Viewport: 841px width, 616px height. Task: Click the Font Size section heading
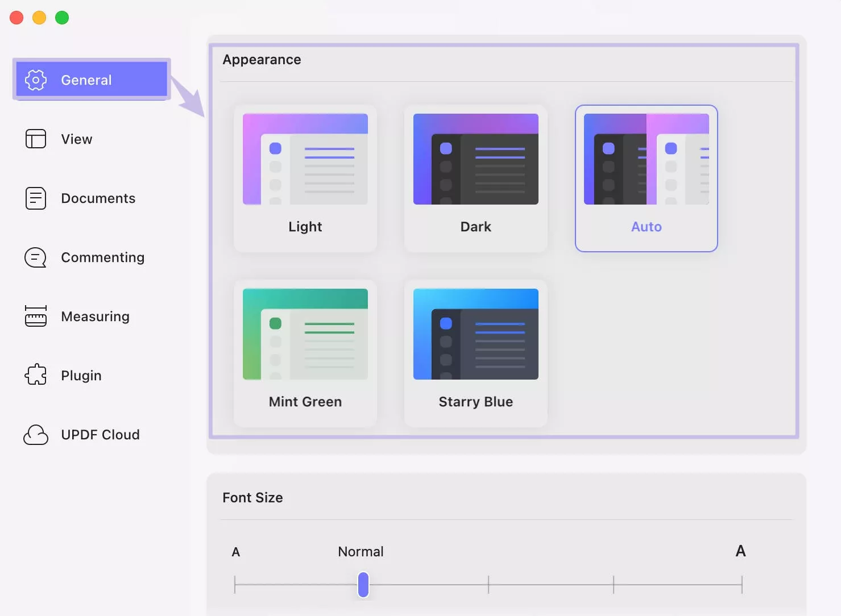coord(252,498)
